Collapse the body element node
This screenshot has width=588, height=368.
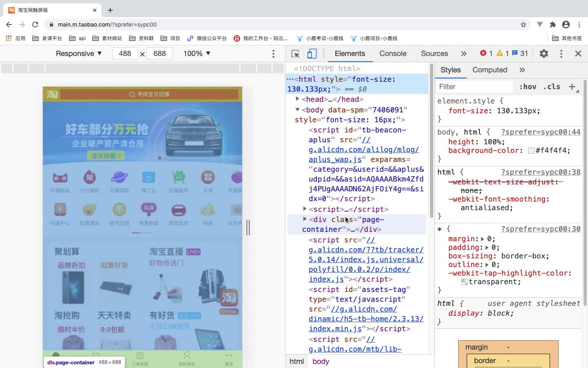pos(298,110)
